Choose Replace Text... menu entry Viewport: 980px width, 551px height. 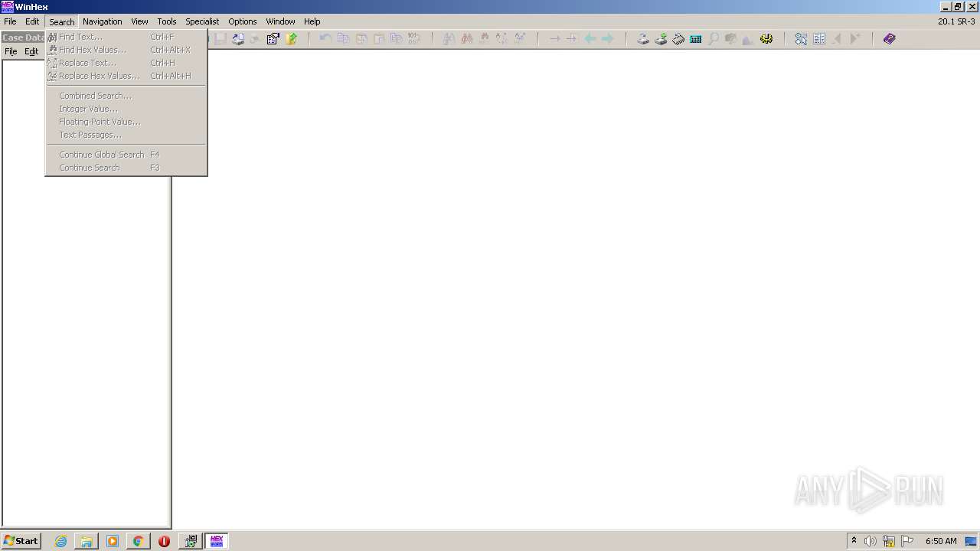[126, 63]
